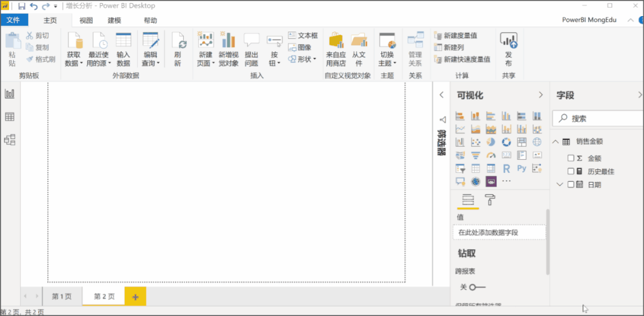644x316 pixels.
Task: Toggle the 跨报表 drillthrough switch
Action: pyautogui.click(x=477, y=287)
